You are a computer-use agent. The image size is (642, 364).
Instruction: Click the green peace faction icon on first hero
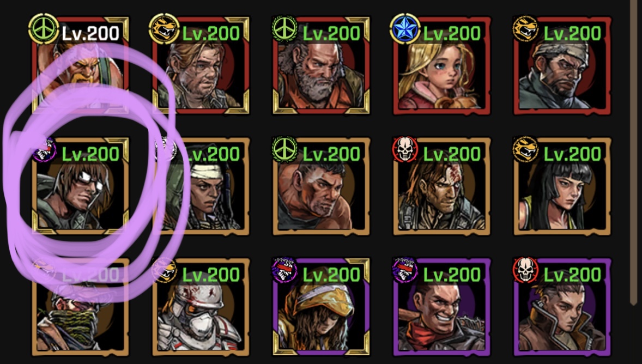point(44,29)
